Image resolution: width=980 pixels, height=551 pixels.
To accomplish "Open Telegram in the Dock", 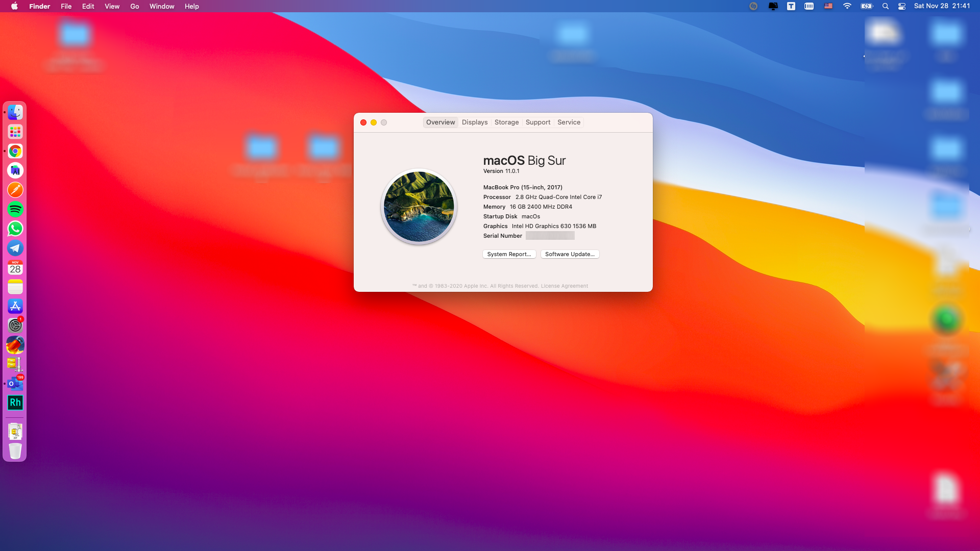I will click(15, 248).
